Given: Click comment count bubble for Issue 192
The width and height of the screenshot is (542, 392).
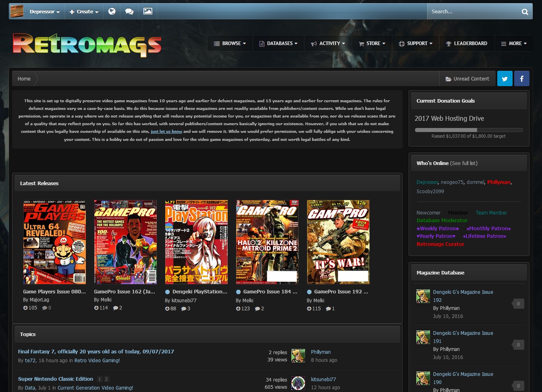Looking at the screenshot, I should (518, 304).
